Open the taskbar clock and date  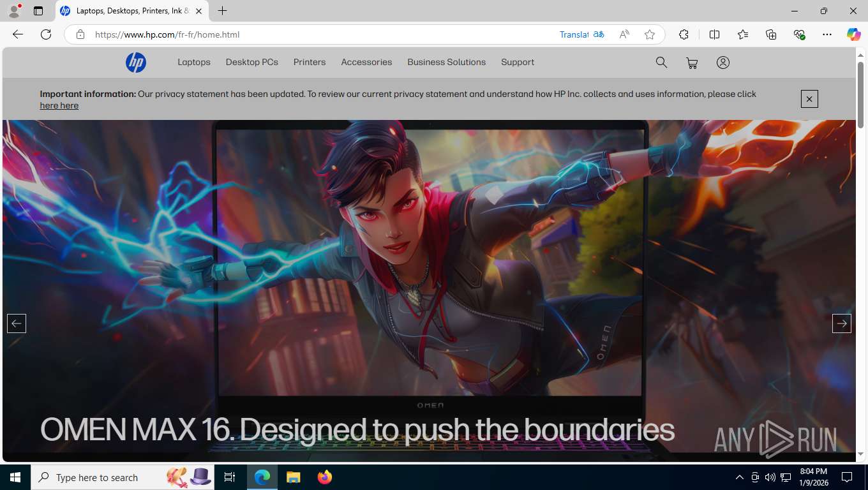(x=812, y=477)
